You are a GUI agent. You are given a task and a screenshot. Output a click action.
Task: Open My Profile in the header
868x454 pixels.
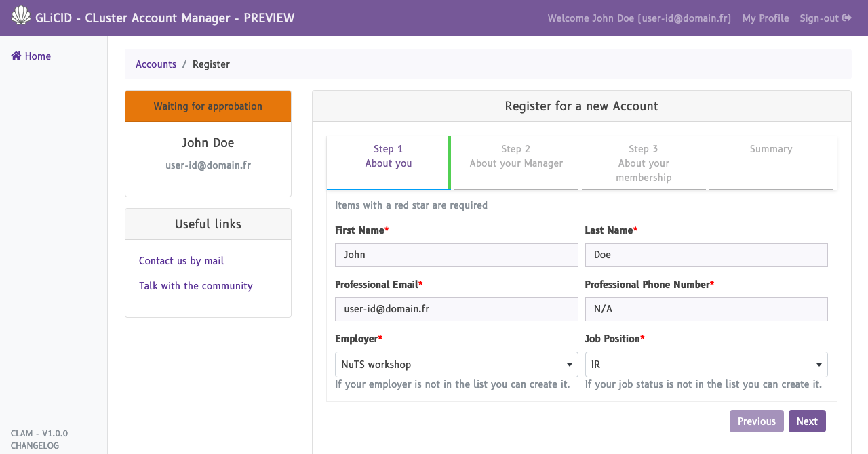click(765, 18)
